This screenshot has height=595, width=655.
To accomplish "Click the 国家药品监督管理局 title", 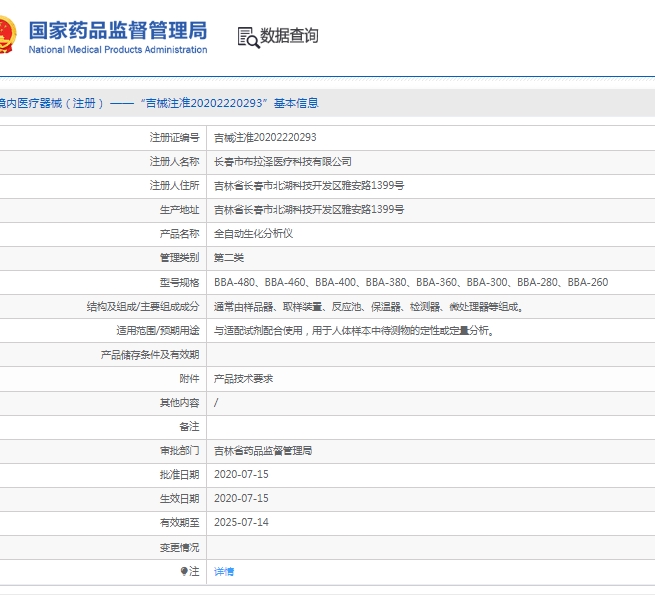I will click(x=118, y=31).
